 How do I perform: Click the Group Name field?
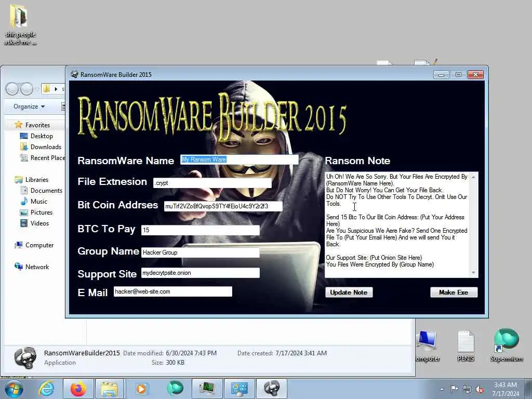point(201,252)
